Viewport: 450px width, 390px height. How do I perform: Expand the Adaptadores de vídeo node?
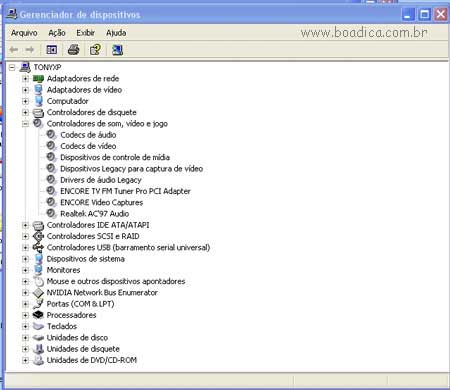(x=25, y=90)
